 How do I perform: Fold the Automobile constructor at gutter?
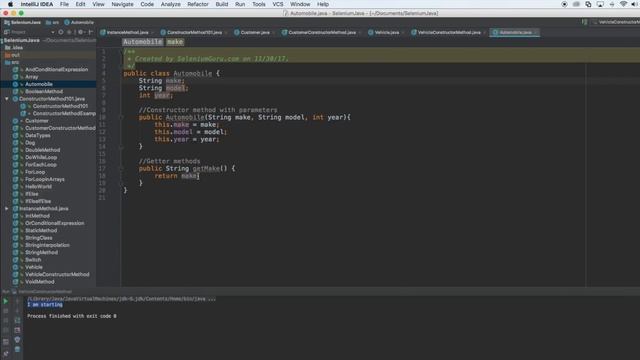121,118
